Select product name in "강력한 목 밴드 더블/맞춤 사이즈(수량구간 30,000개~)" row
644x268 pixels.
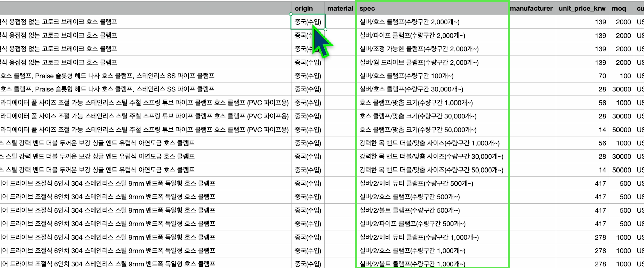click(146, 156)
